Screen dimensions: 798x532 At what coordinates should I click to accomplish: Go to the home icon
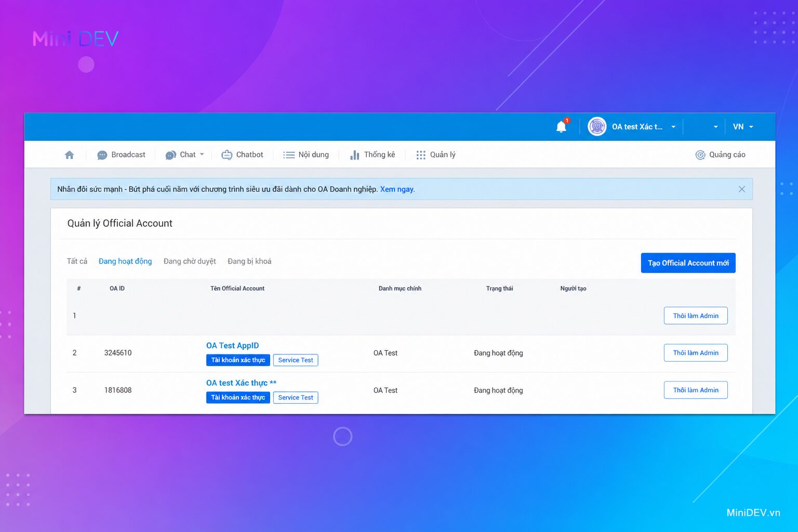(x=69, y=155)
